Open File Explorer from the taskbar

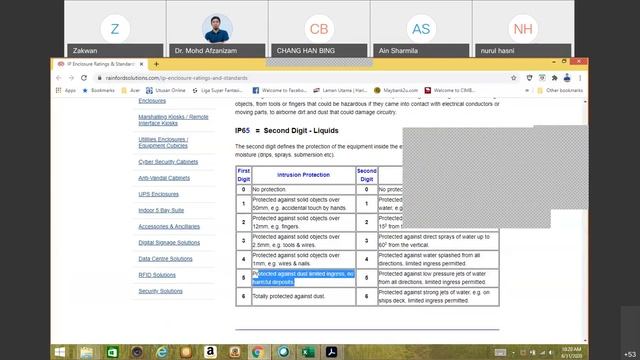pos(87,352)
